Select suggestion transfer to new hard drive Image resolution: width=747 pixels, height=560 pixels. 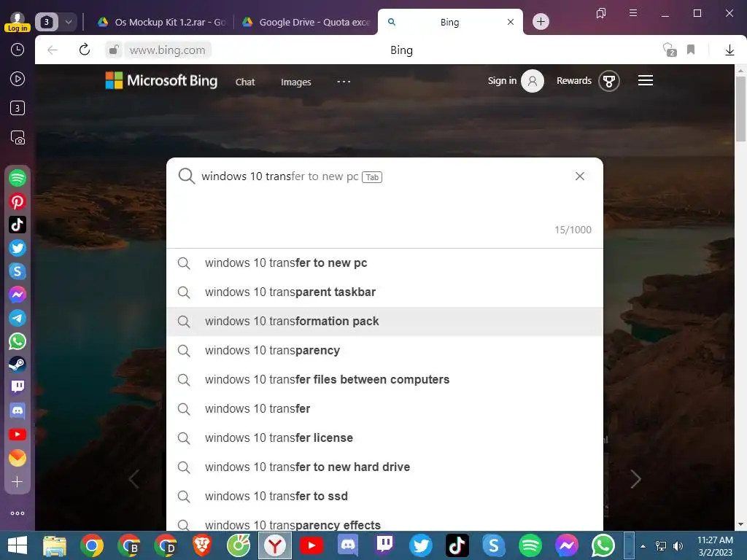click(384, 467)
